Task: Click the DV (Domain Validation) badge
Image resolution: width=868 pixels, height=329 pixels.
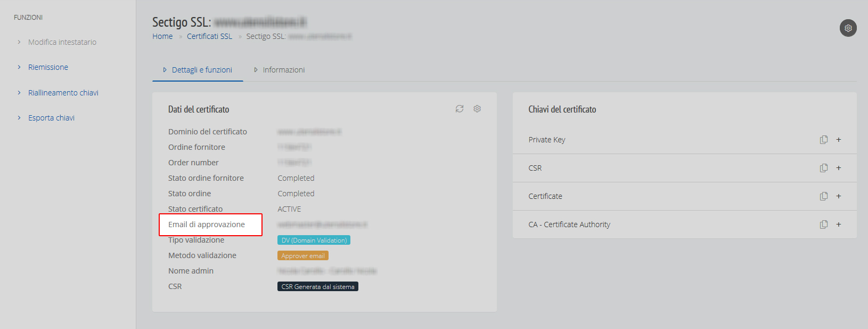Action: pos(314,240)
